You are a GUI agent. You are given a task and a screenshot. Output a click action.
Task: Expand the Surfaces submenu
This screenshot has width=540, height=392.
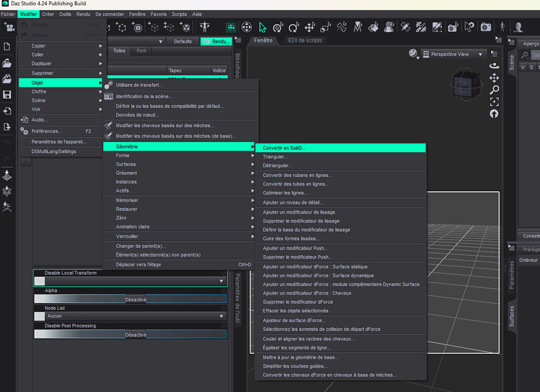point(179,164)
